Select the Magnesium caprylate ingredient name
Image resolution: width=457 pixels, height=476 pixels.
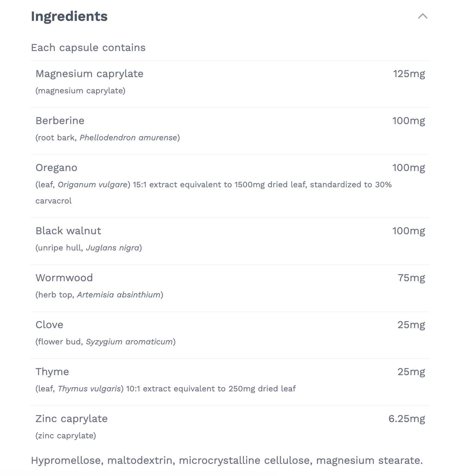tap(90, 74)
